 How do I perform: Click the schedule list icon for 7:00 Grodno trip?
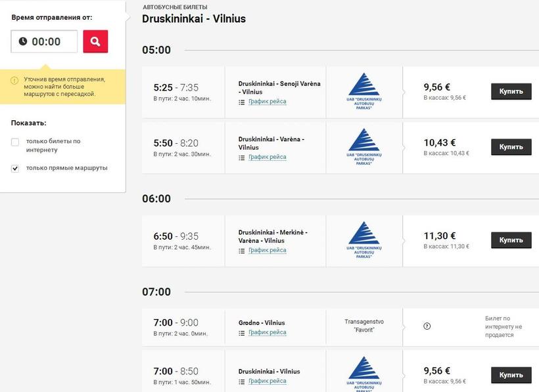coord(242,333)
